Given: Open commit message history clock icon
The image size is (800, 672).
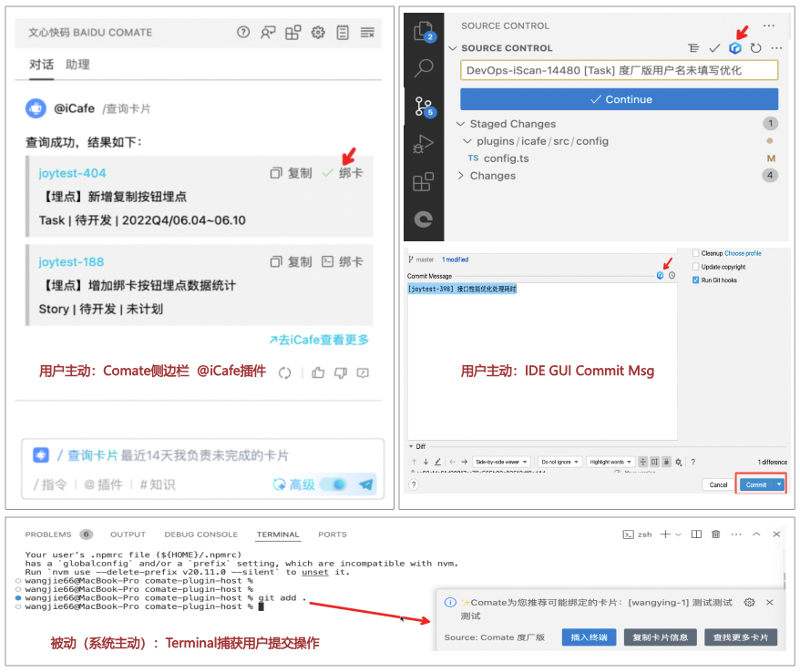Looking at the screenshot, I should (x=672, y=275).
